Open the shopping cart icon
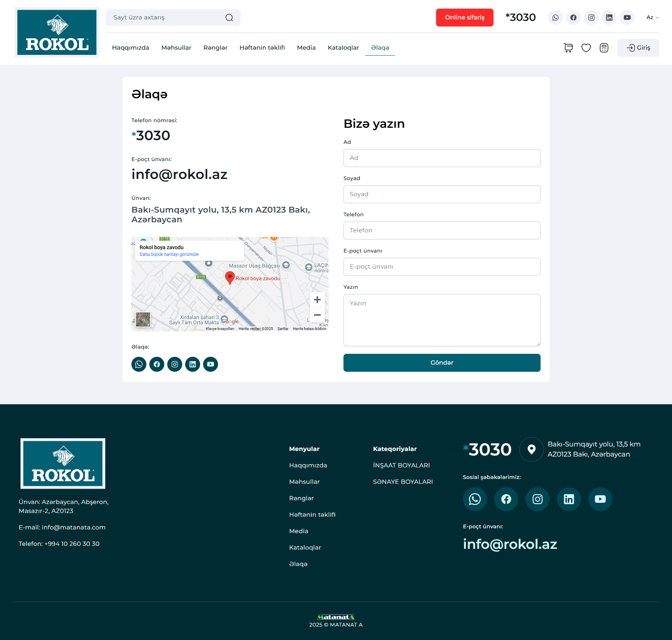Viewport: 672px width, 640px height. 568,48
